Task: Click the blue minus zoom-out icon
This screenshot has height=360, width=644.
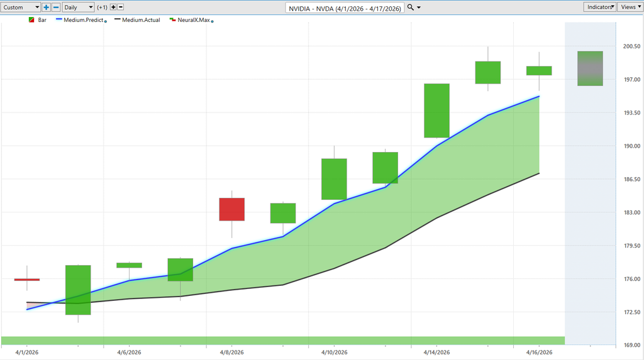Action: point(56,8)
